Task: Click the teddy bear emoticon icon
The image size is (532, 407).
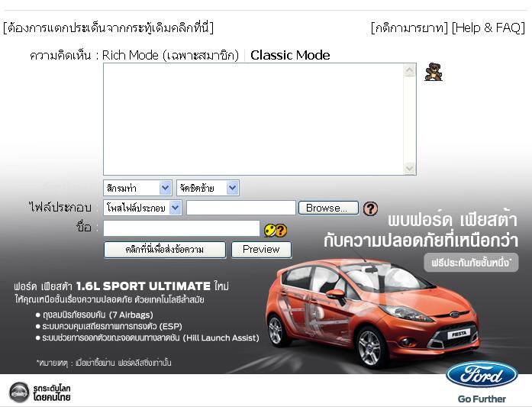Action: (x=434, y=72)
